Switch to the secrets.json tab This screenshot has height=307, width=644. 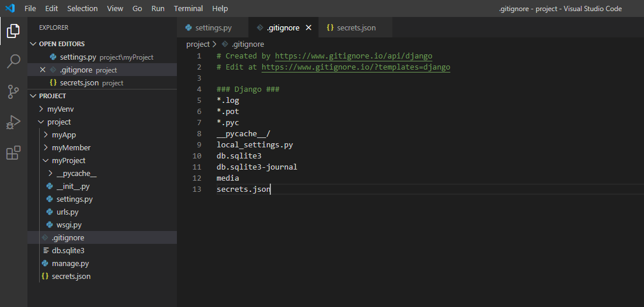click(x=356, y=27)
